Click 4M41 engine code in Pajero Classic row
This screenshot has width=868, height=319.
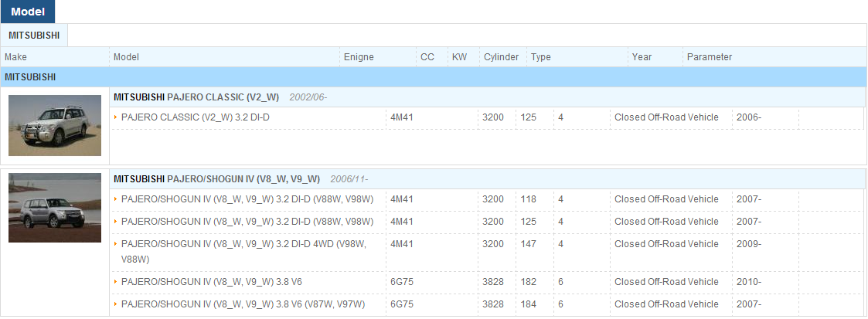pos(402,117)
